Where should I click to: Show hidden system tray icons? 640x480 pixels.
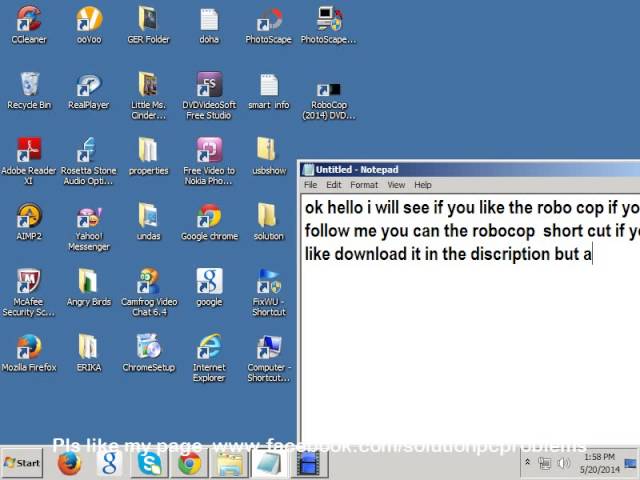527,462
